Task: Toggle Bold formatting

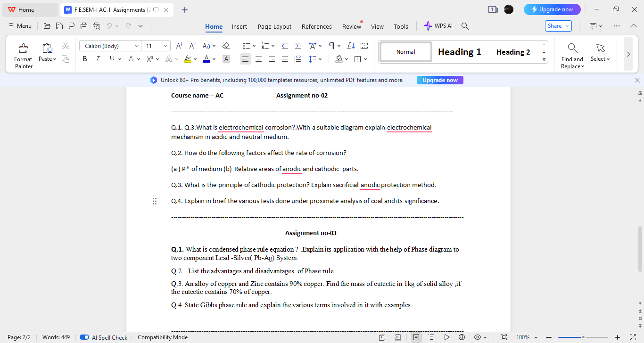Action: [x=85, y=59]
